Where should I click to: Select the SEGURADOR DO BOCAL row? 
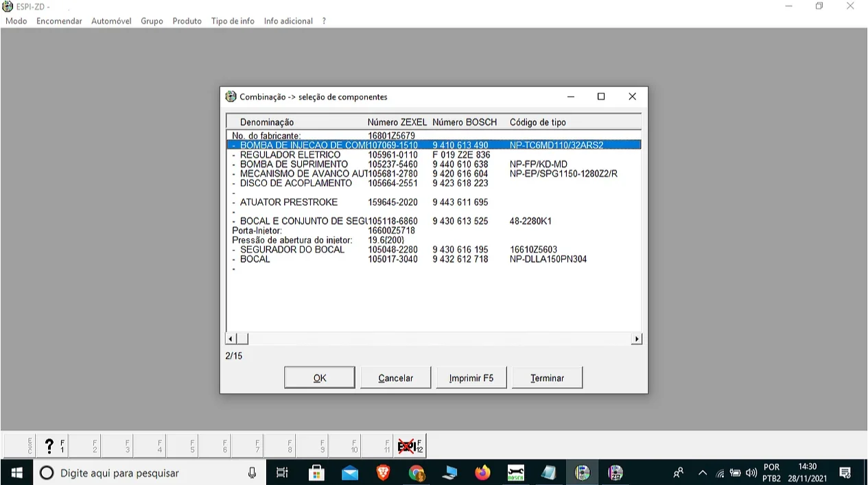pyautogui.click(x=434, y=250)
